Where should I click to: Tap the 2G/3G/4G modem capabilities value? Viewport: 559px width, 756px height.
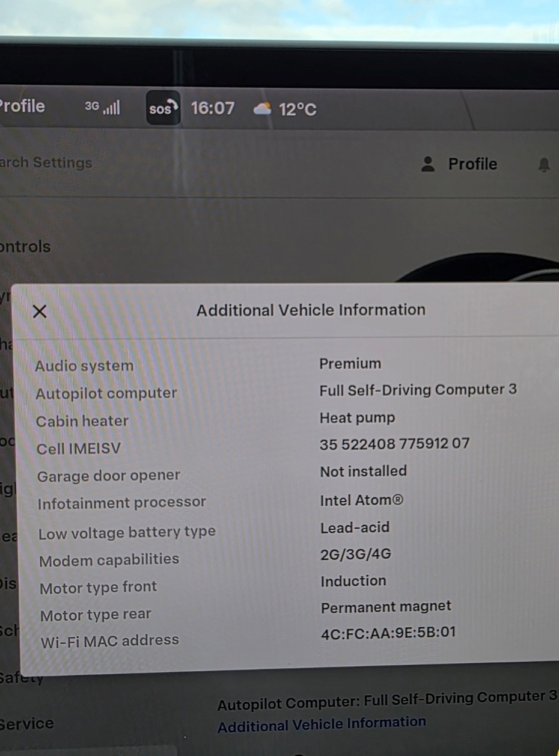point(356,554)
